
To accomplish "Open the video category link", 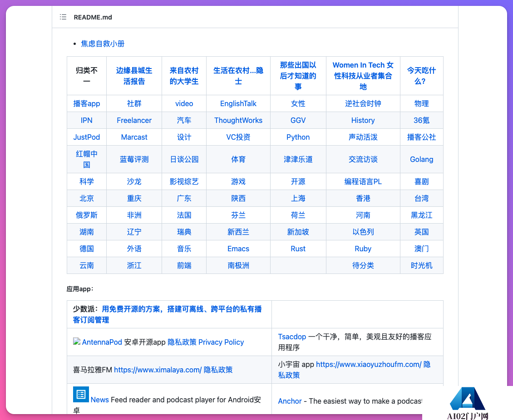I will tap(184, 103).
